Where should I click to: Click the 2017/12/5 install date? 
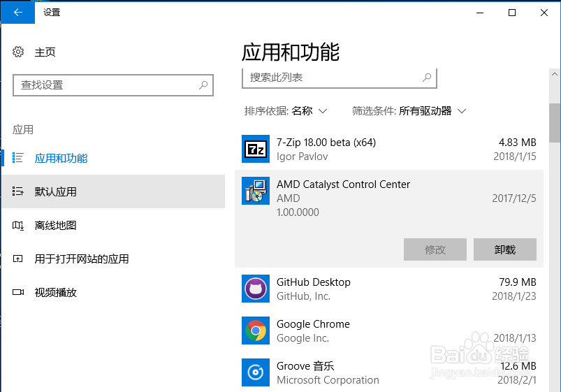[514, 198]
